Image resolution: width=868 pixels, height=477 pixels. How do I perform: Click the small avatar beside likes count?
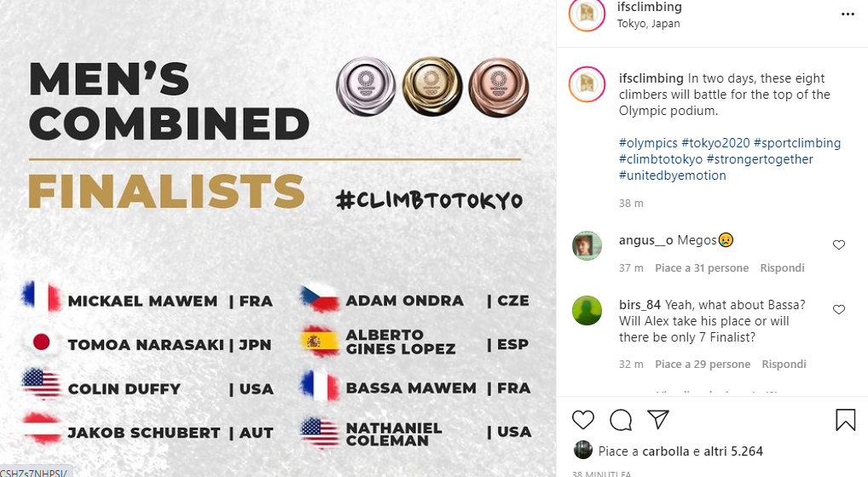[583, 451]
